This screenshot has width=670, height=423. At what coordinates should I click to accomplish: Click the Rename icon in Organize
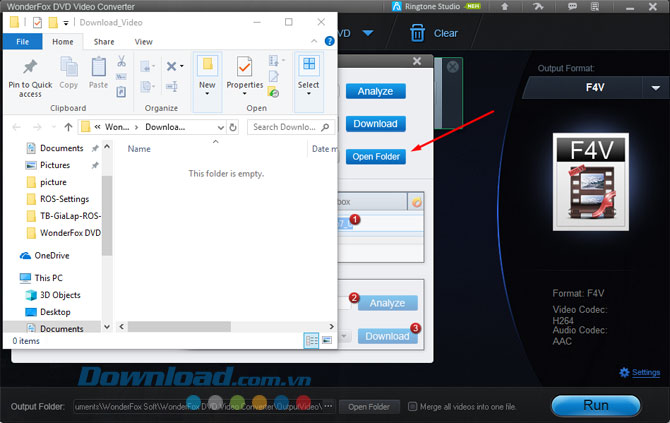point(172,87)
